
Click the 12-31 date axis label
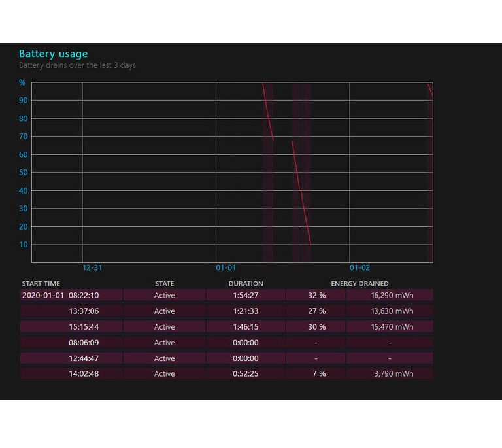coord(92,267)
